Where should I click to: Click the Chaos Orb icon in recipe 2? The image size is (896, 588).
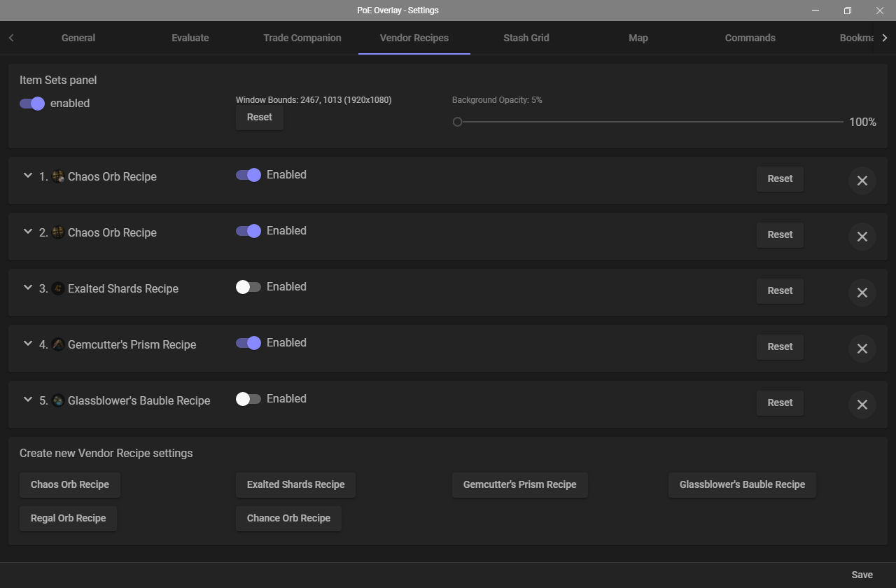click(x=58, y=232)
